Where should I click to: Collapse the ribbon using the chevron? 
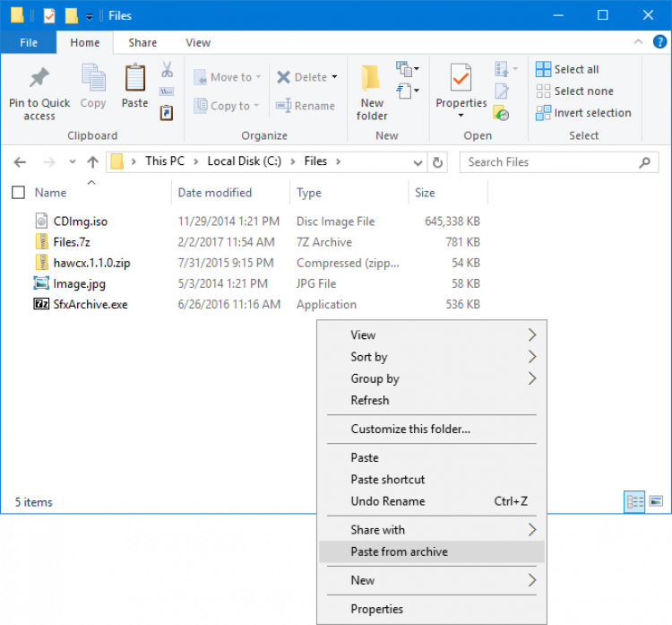pos(638,42)
